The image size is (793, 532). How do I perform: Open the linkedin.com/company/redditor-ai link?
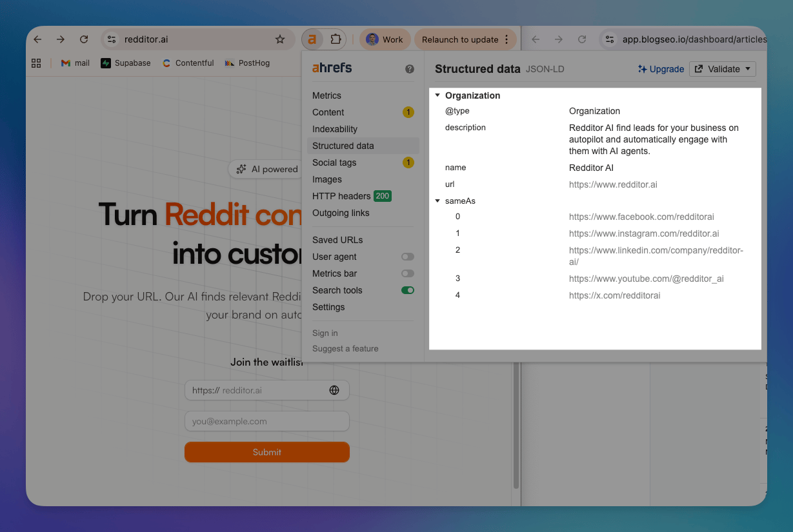[656, 256]
